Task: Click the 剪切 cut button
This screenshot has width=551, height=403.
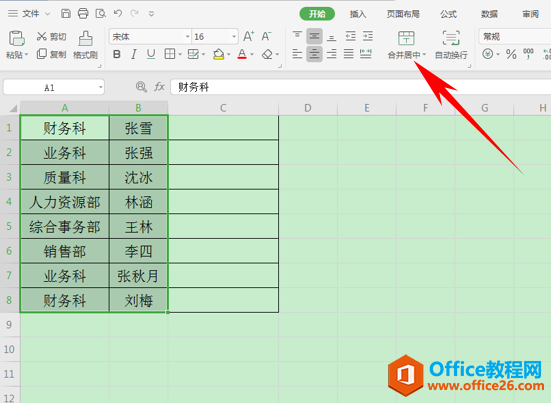Action: (x=51, y=37)
